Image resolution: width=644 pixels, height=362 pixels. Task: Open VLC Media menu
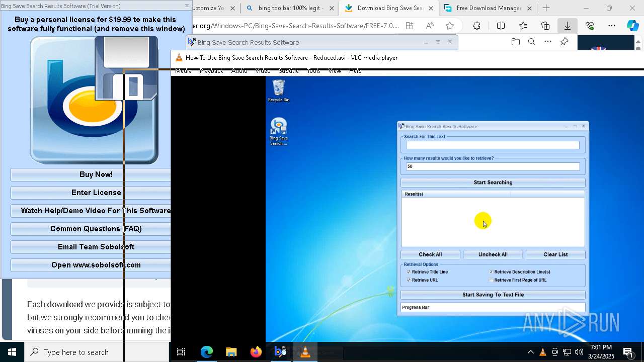(183, 71)
